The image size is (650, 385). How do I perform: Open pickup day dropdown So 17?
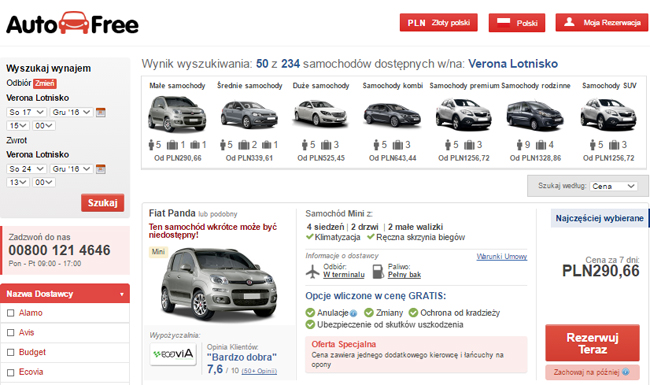coord(26,112)
